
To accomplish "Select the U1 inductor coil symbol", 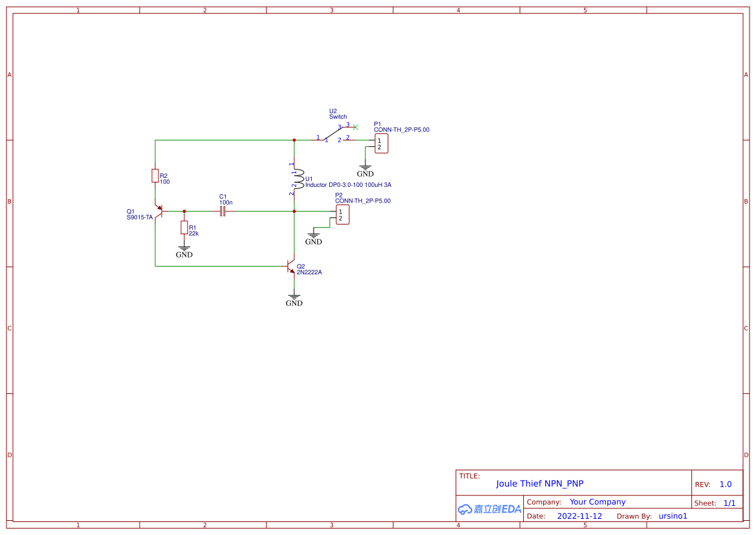I will pyautogui.click(x=298, y=179).
